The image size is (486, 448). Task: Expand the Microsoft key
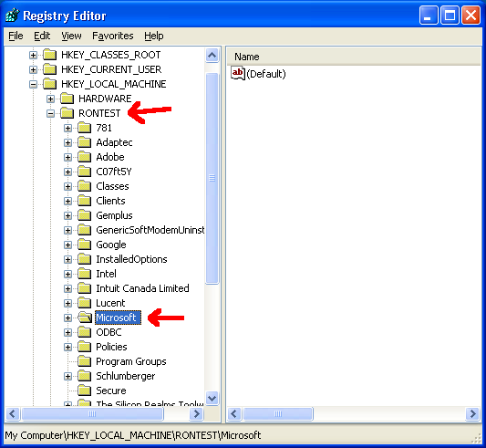[67, 318]
